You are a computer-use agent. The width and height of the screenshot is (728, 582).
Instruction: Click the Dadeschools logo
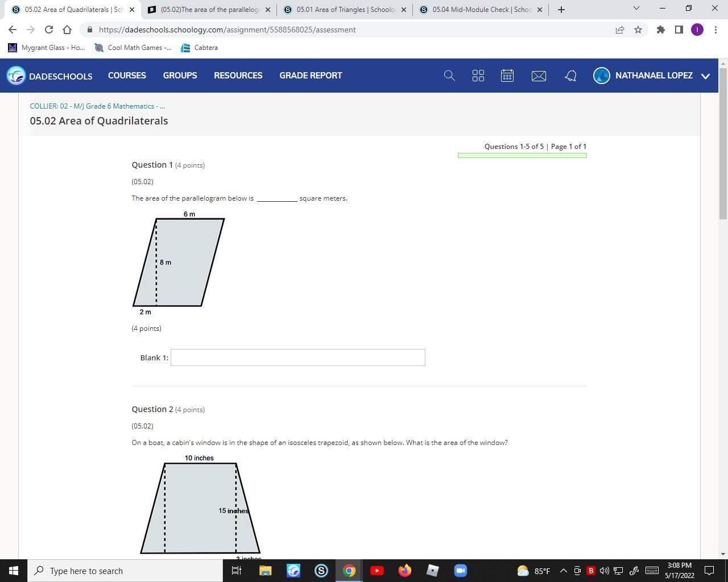click(x=49, y=76)
